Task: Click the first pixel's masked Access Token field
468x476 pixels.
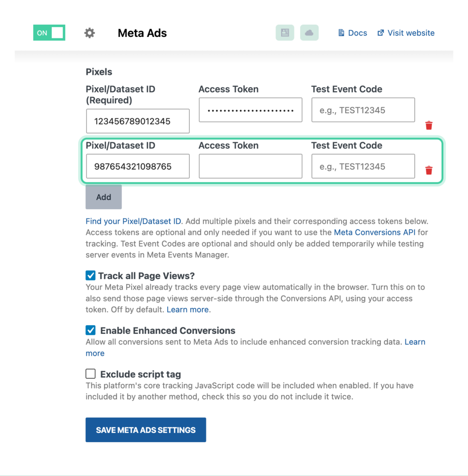Action: click(x=250, y=110)
